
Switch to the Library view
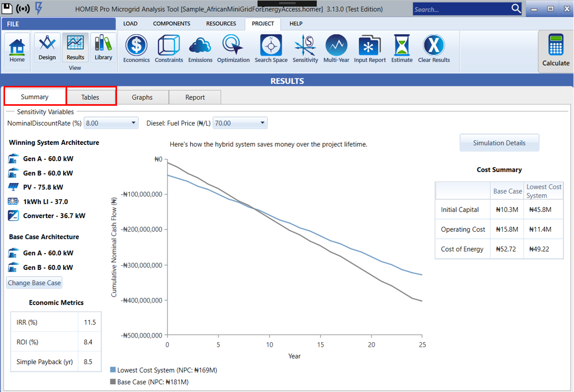[x=103, y=48]
